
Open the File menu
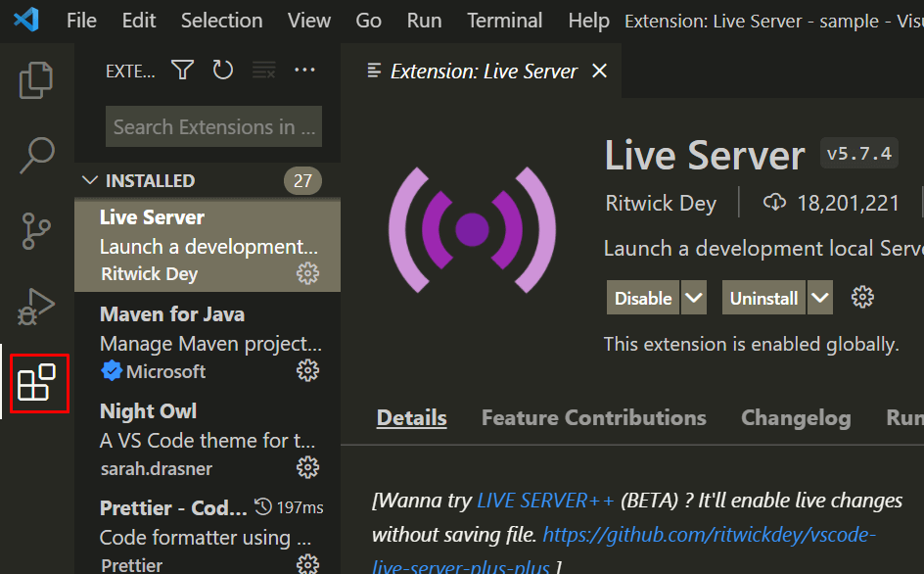pyautogui.click(x=81, y=21)
